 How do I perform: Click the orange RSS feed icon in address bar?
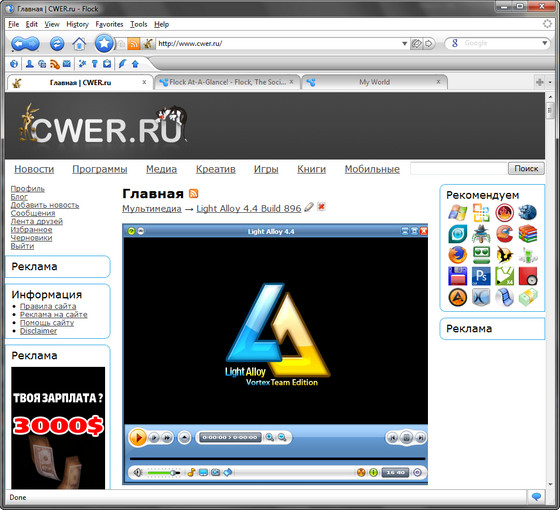(134, 44)
